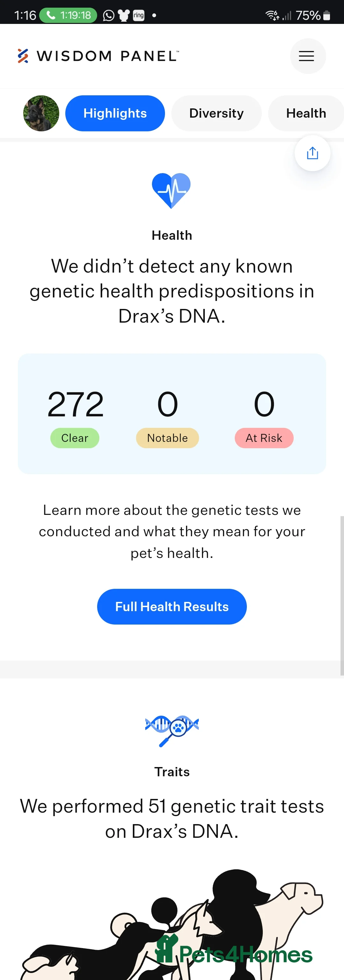
Task: Tap the yellow Notable badge
Action: click(167, 438)
